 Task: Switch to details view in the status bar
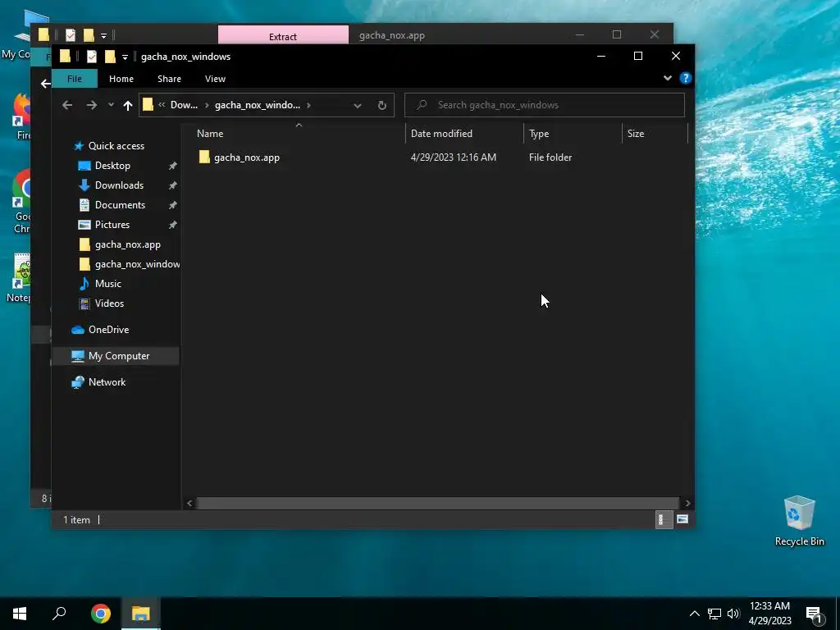tap(664, 519)
